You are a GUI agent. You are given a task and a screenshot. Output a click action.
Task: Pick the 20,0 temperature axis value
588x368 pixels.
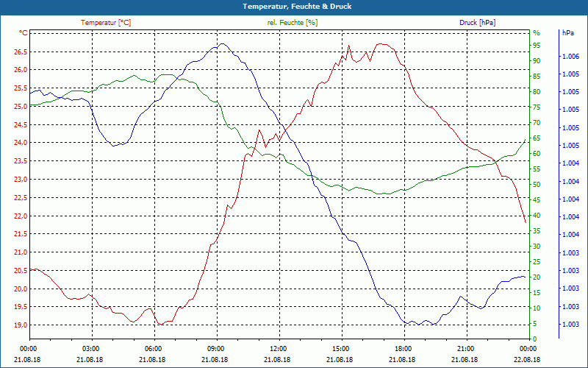tap(21, 289)
